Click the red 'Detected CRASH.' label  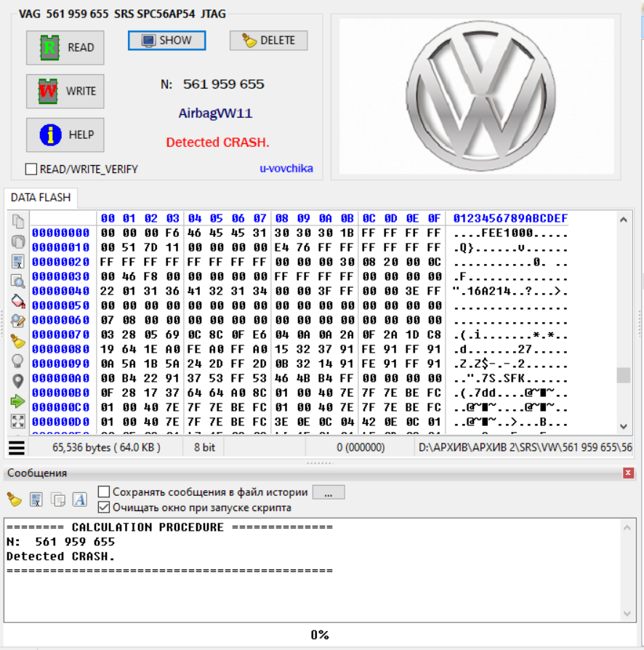(217, 143)
